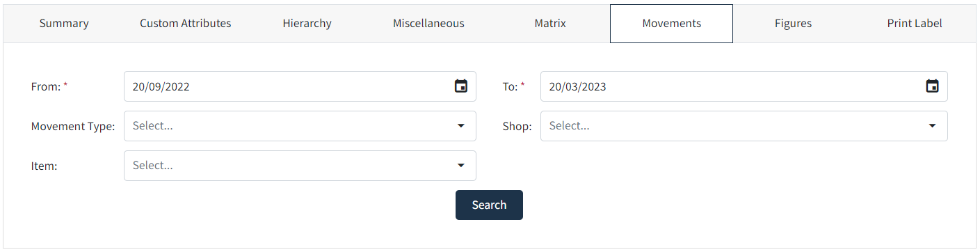This screenshot has width=980, height=252.
Task: Click the Shop dropdown caret arrow
Action: click(932, 126)
